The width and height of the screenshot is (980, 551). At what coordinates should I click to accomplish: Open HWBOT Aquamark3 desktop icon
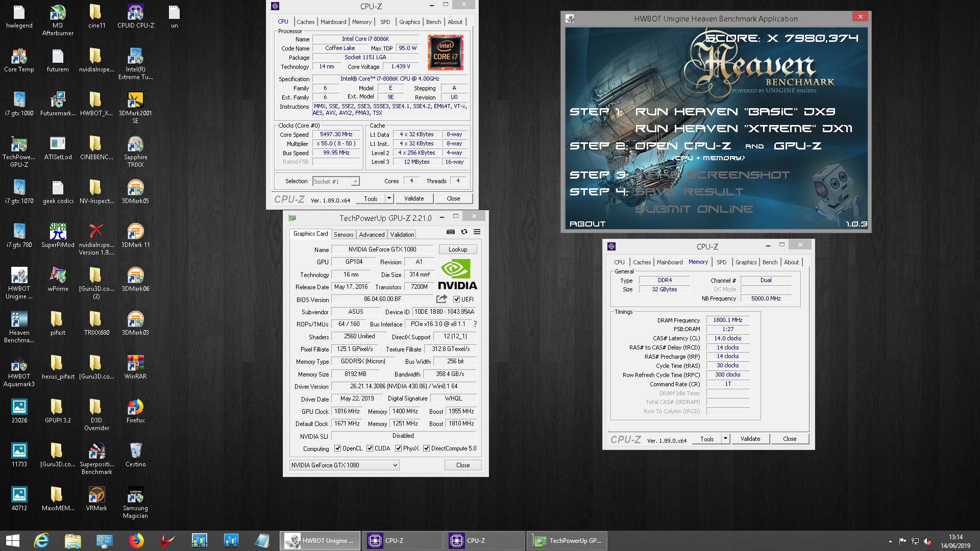click(19, 371)
